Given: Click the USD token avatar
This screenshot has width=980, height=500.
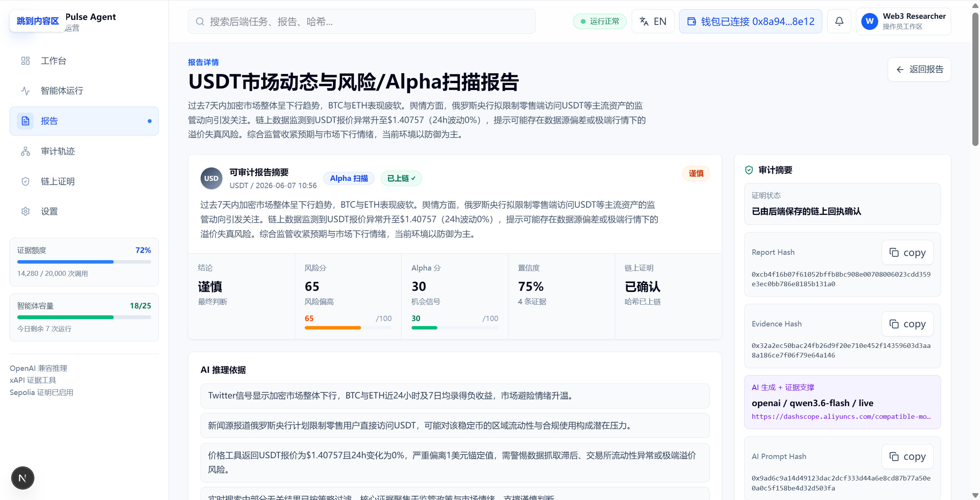Looking at the screenshot, I should 211,178.
